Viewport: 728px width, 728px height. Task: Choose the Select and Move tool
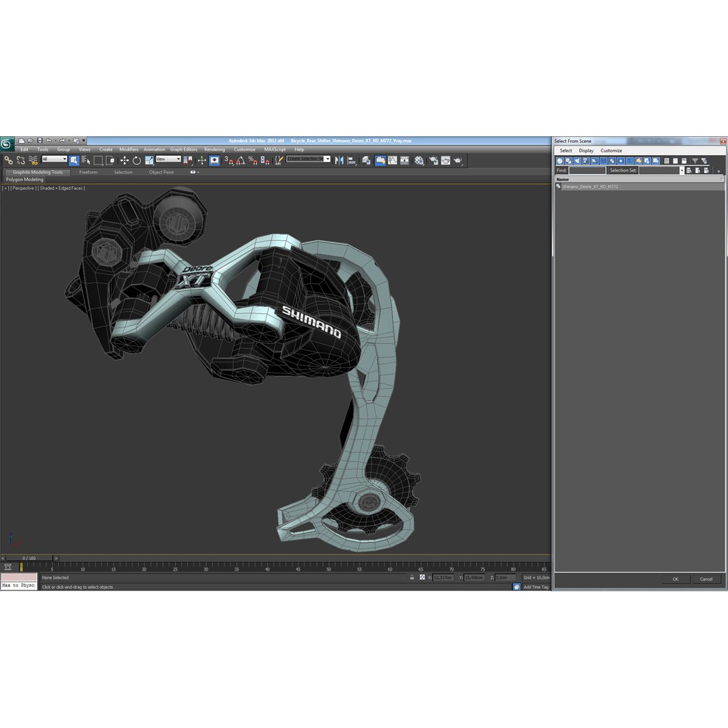(125, 160)
